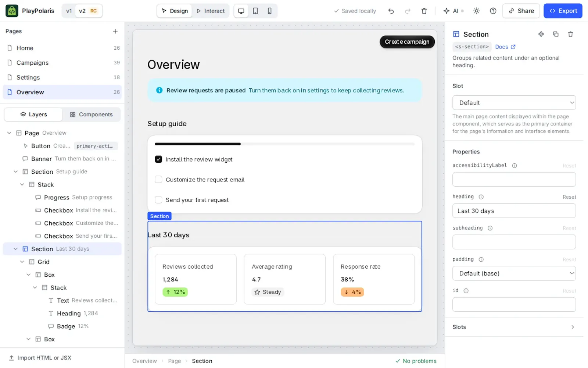Open the Components tab
Image resolution: width=588 pixels, height=368 pixels.
[91, 114]
